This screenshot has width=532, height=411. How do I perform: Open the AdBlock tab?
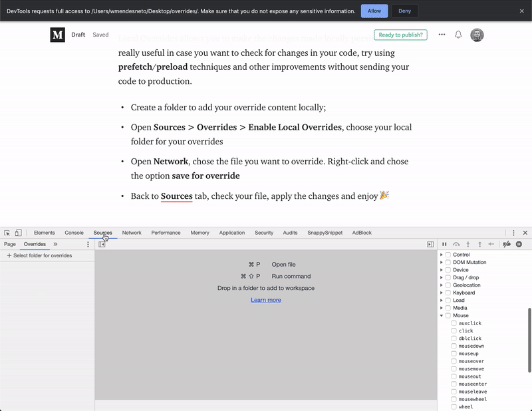(x=362, y=233)
